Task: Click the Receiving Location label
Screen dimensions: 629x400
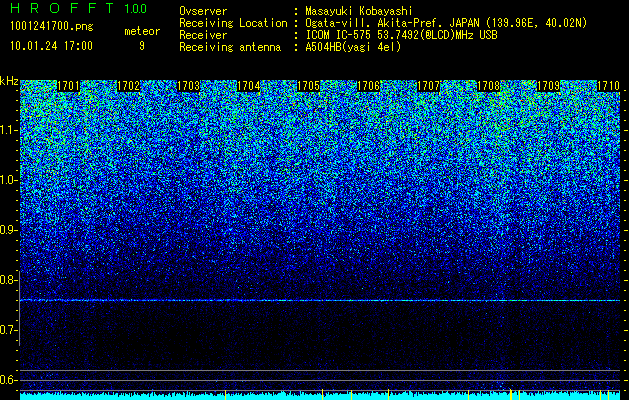Action: pyautogui.click(x=233, y=23)
